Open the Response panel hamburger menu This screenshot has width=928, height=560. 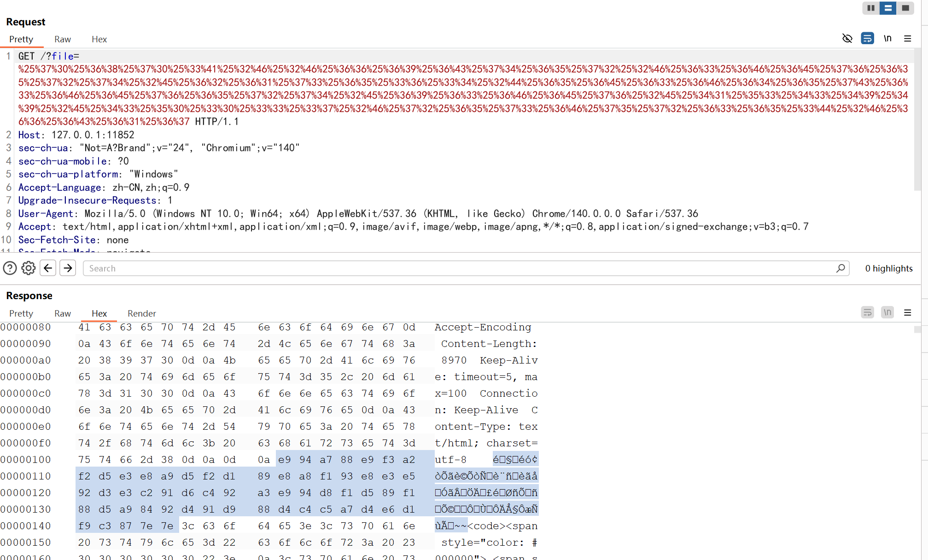click(908, 313)
